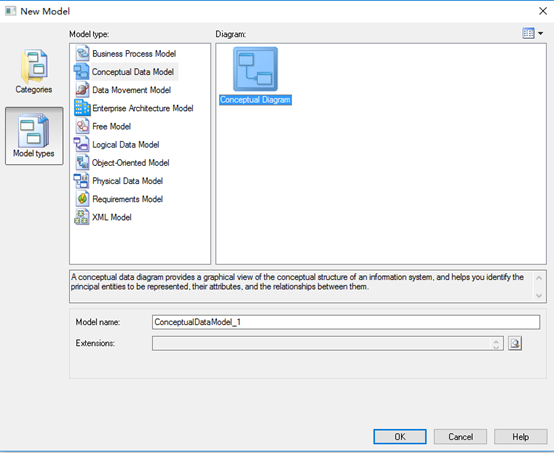Select Physical Data Model entry
The image size is (554, 453).
128,181
